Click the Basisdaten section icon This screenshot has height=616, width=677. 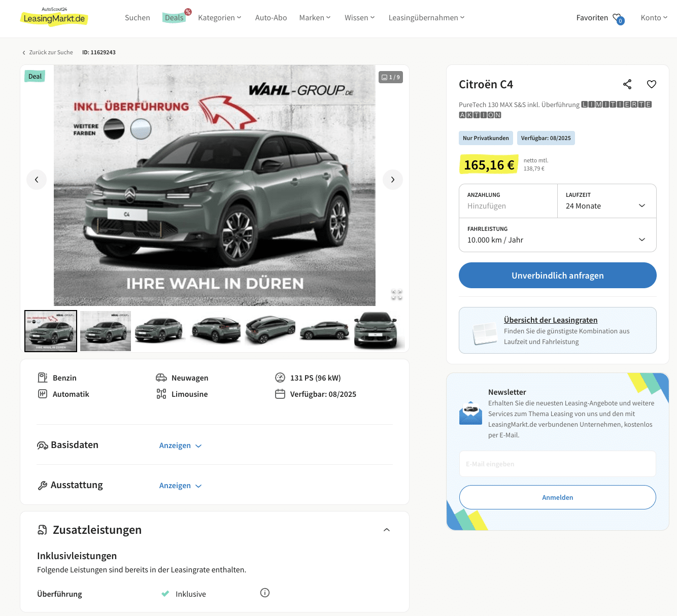coord(43,446)
